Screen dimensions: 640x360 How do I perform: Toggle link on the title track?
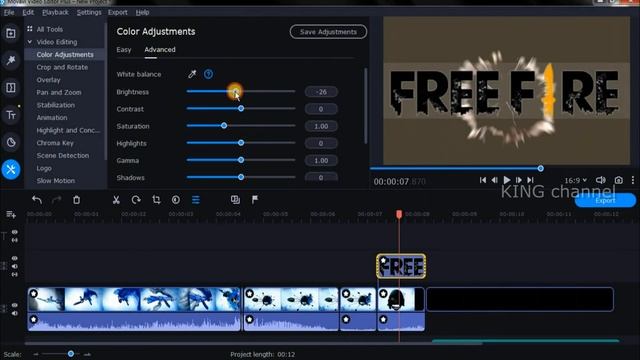point(15,240)
